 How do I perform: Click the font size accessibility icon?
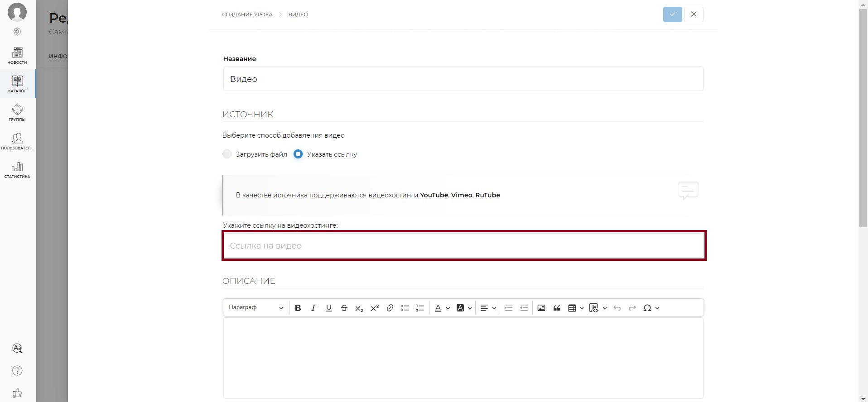pyautogui.click(x=17, y=348)
